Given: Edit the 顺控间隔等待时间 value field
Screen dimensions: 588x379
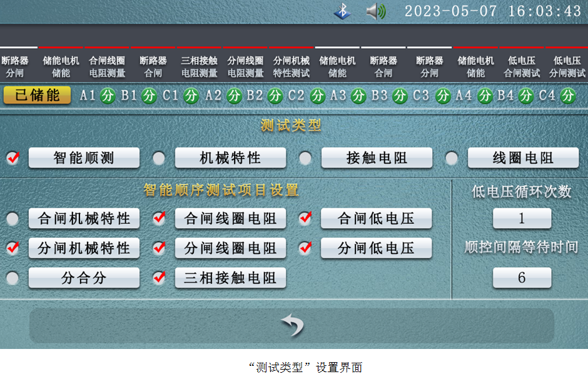Looking at the screenshot, I should 522,278.
